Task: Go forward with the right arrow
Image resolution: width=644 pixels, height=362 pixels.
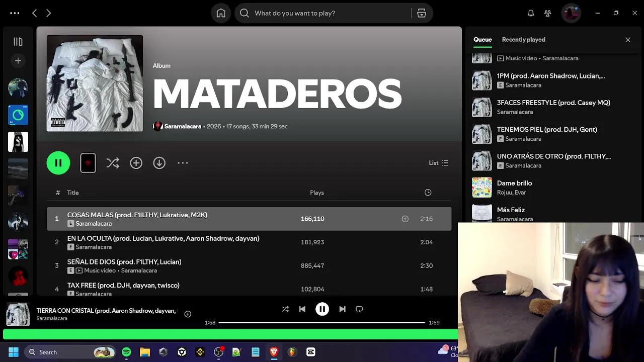Action: click(49, 13)
